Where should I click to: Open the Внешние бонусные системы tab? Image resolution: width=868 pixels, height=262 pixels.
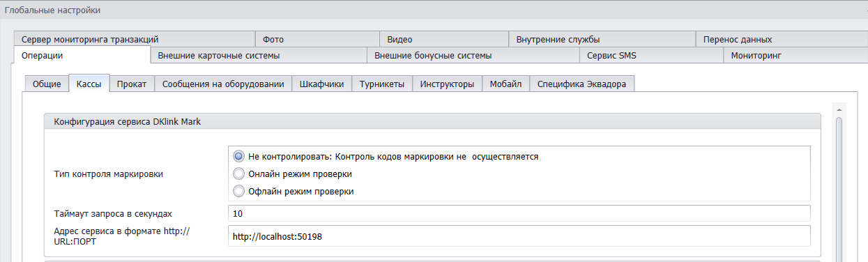(473, 55)
